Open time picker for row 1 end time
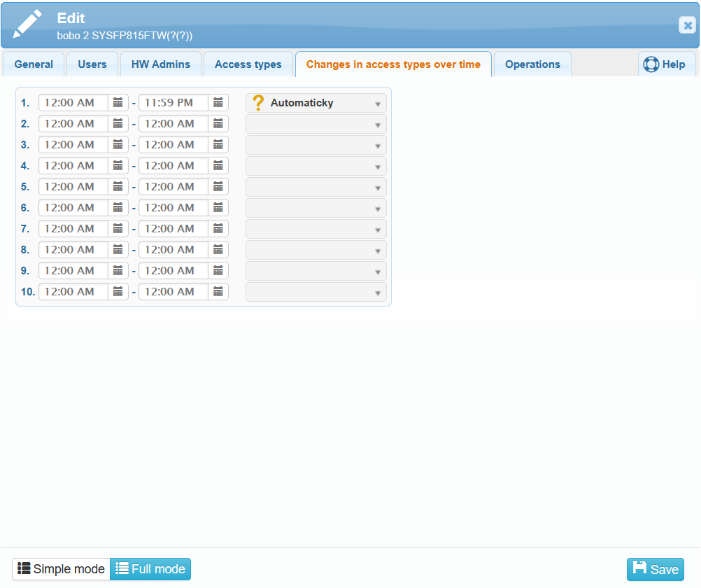This screenshot has width=701, height=588. 218,103
